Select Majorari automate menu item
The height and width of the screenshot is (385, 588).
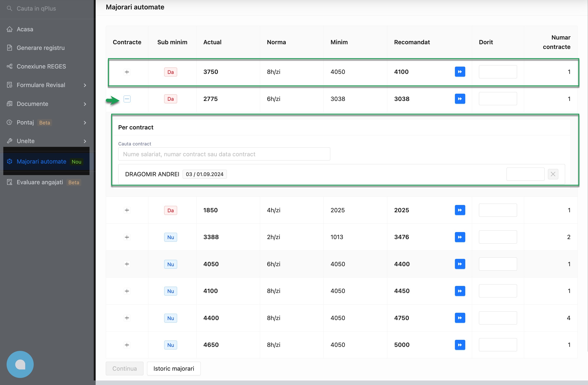(x=47, y=161)
